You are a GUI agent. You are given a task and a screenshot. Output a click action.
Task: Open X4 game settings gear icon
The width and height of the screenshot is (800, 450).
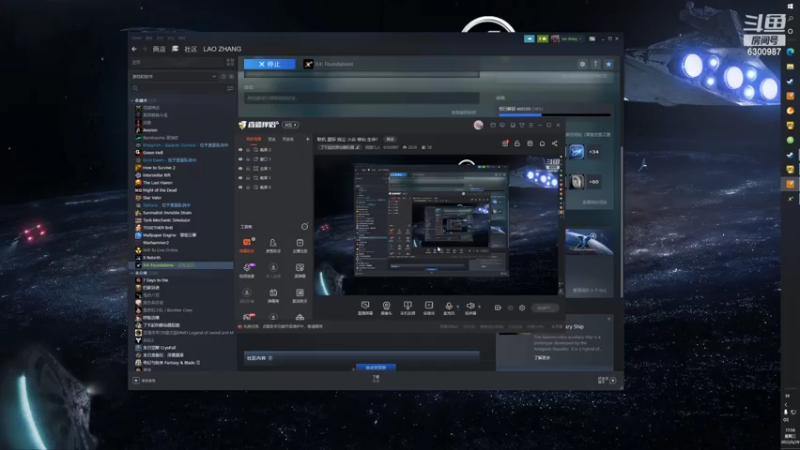582,64
